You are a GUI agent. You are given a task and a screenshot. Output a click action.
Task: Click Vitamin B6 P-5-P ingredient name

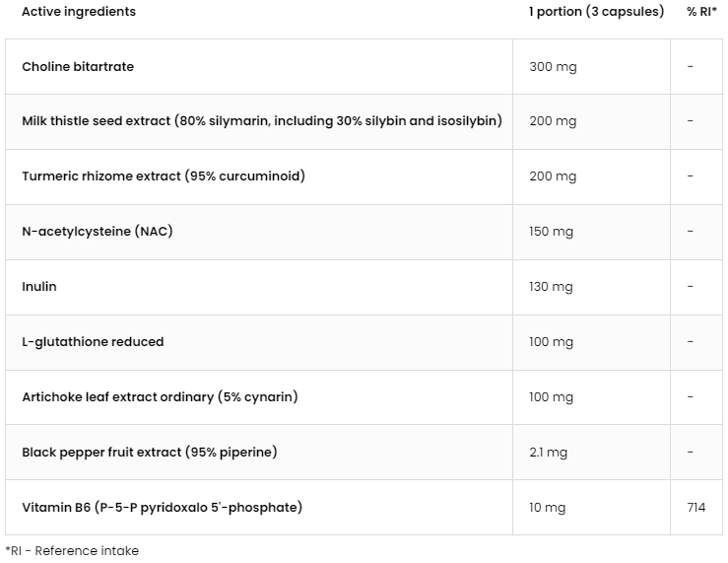click(162, 507)
